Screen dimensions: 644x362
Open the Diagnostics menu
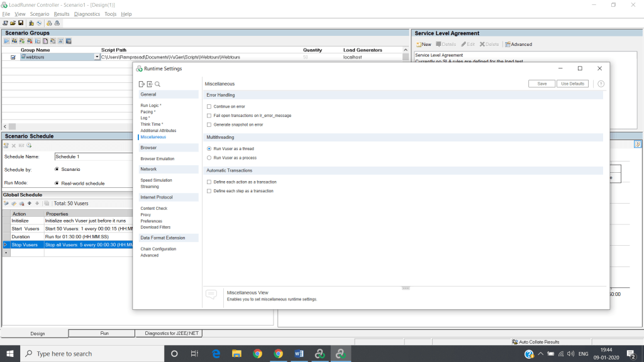click(x=87, y=14)
